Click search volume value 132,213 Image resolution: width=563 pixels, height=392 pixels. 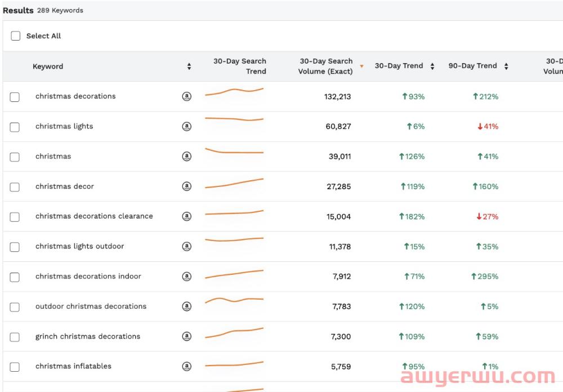point(337,97)
